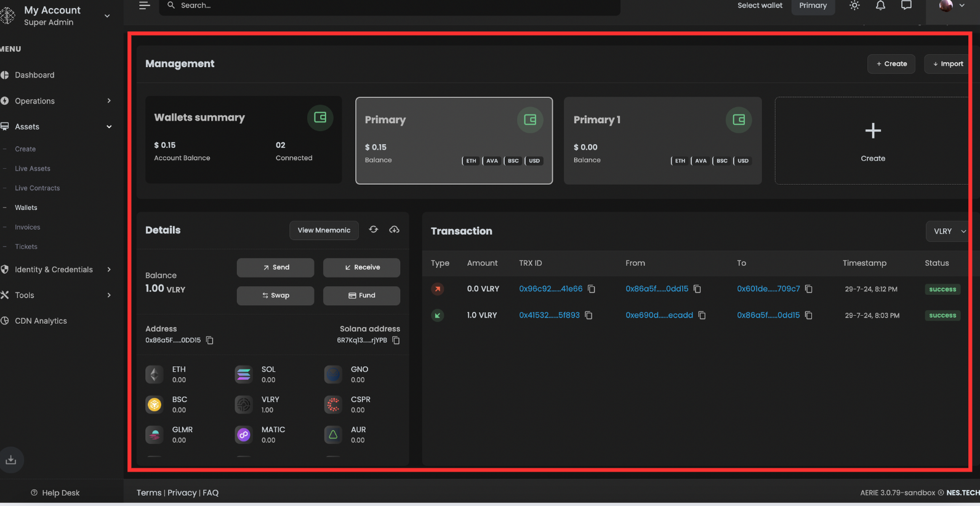The width and height of the screenshot is (980, 506).
Task: Select Live Assets in the sidebar
Action: coord(33,169)
